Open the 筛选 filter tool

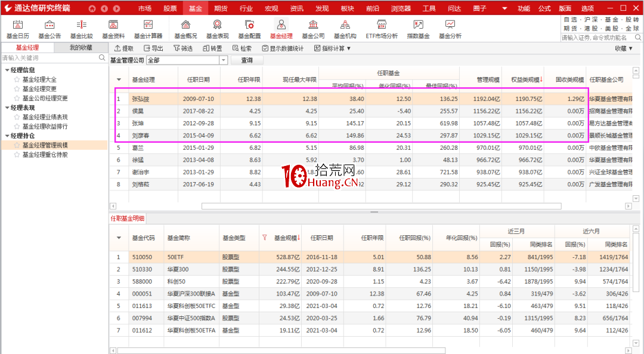click(183, 48)
